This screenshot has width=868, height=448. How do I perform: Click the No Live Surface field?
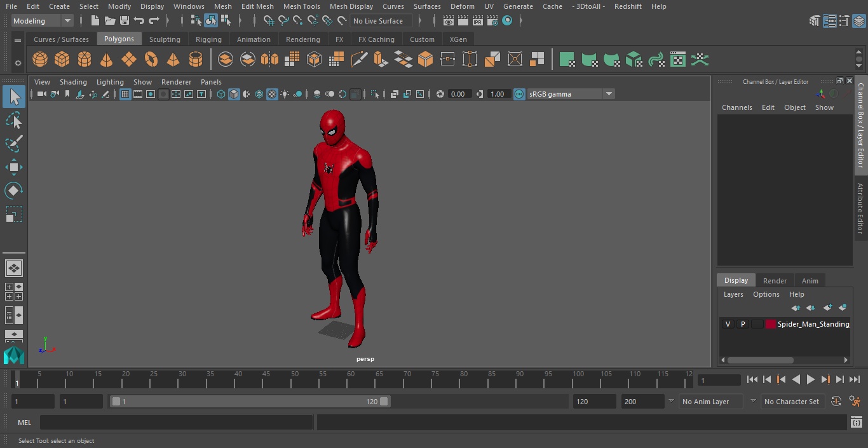(x=381, y=21)
